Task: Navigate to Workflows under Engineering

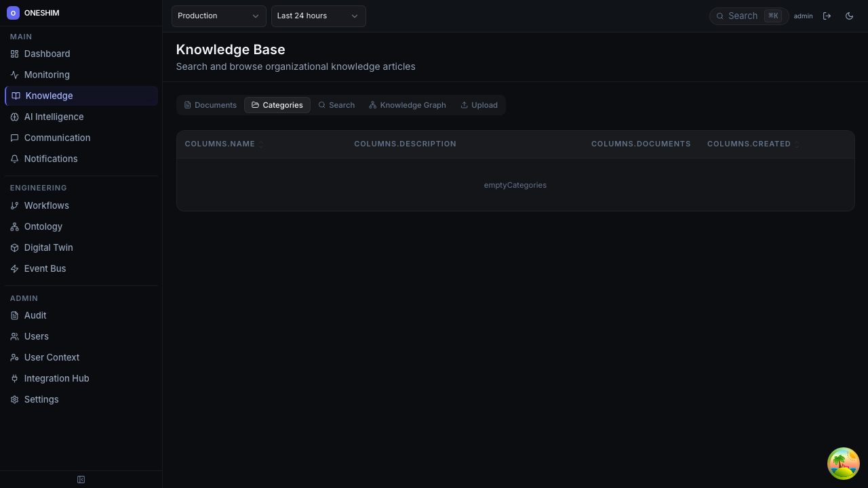Action: pyautogui.click(x=46, y=205)
